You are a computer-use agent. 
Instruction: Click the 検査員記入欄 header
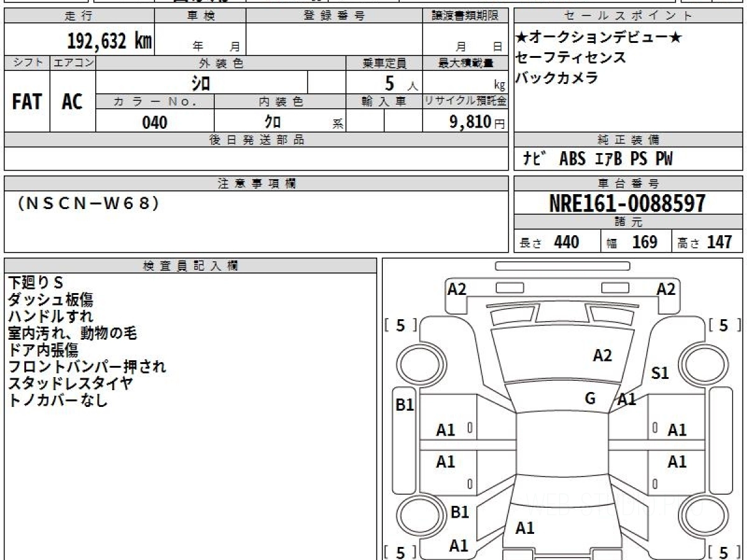click(x=190, y=265)
